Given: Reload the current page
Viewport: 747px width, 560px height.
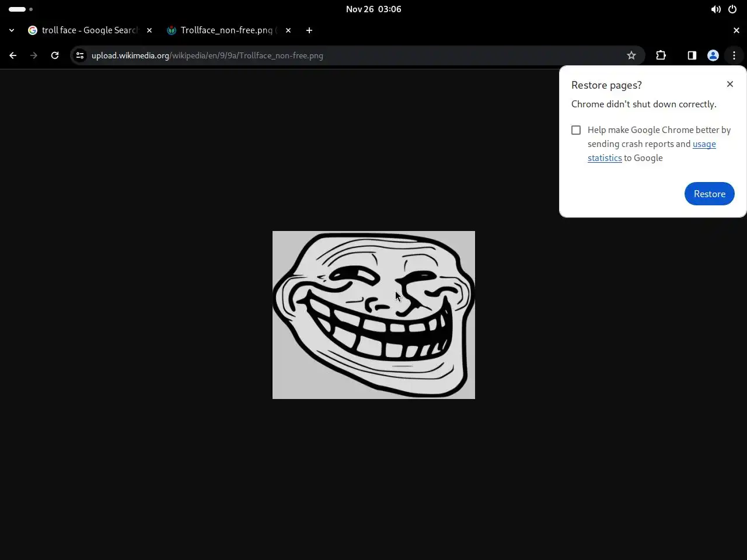Looking at the screenshot, I should tap(55, 55).
